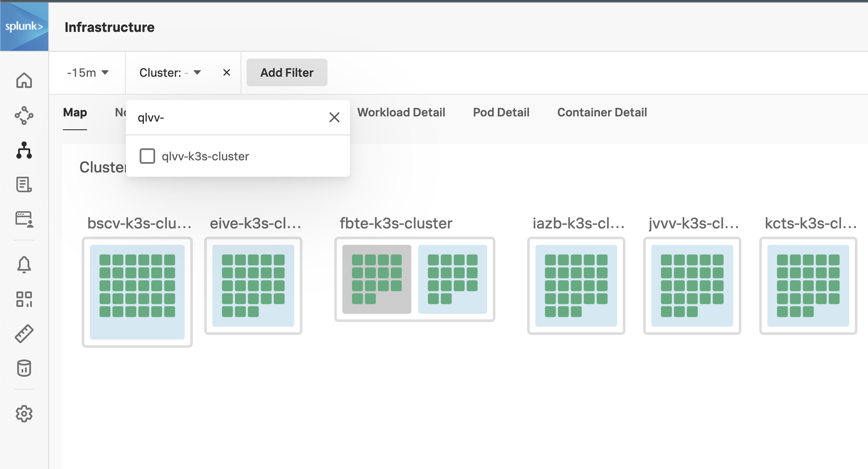Open the Container Detail tab
868x469 pixels.
(x=602, y=113)
